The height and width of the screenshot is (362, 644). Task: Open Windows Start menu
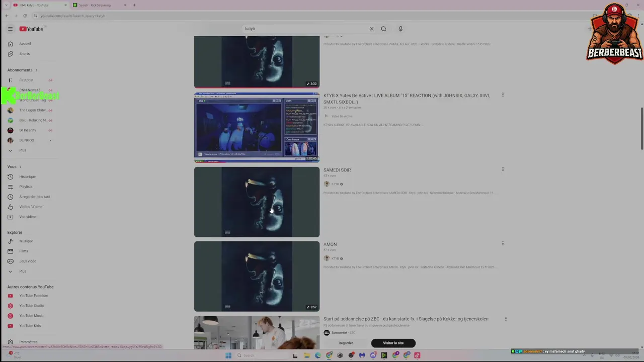click(228, 355)
